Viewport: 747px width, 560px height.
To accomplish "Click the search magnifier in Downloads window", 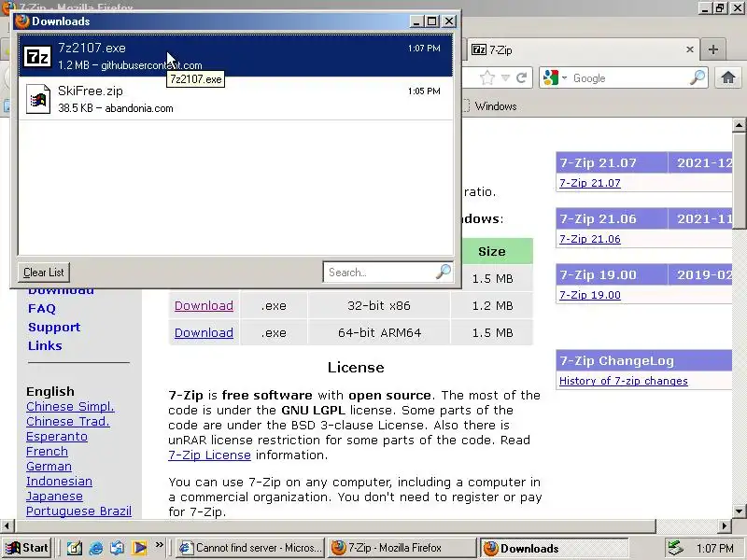I will (x=443, y=272).
